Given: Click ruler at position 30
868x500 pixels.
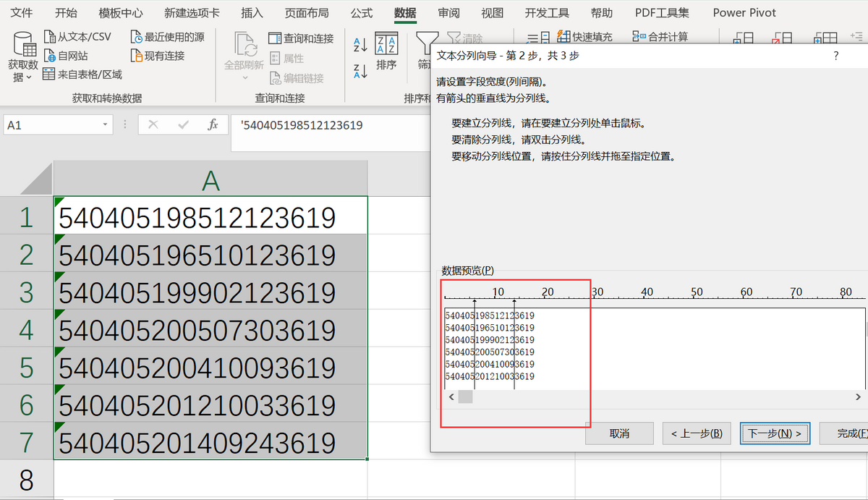Looking at the screenshot, I should coord(597,292).
